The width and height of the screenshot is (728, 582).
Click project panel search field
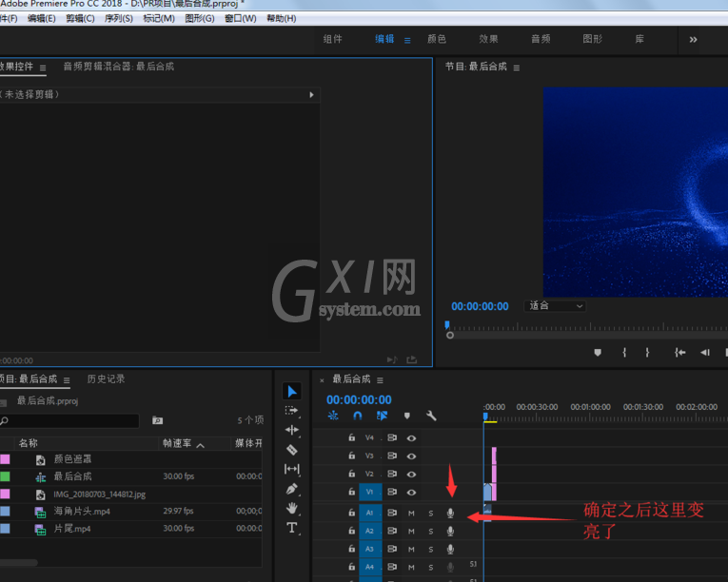click(69, 421)
